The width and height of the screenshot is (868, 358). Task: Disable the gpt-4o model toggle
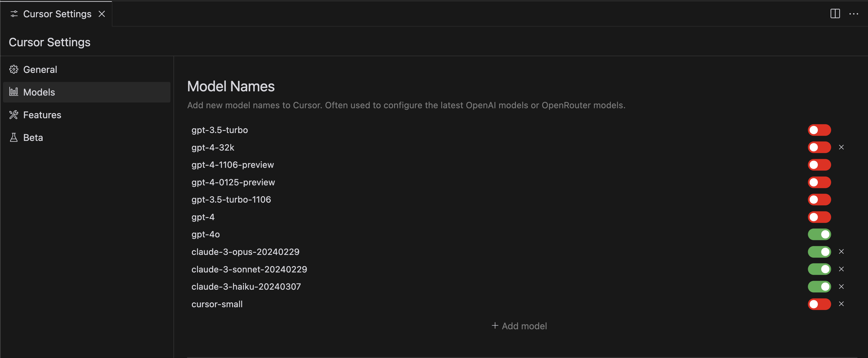click(x=819, y=234)
